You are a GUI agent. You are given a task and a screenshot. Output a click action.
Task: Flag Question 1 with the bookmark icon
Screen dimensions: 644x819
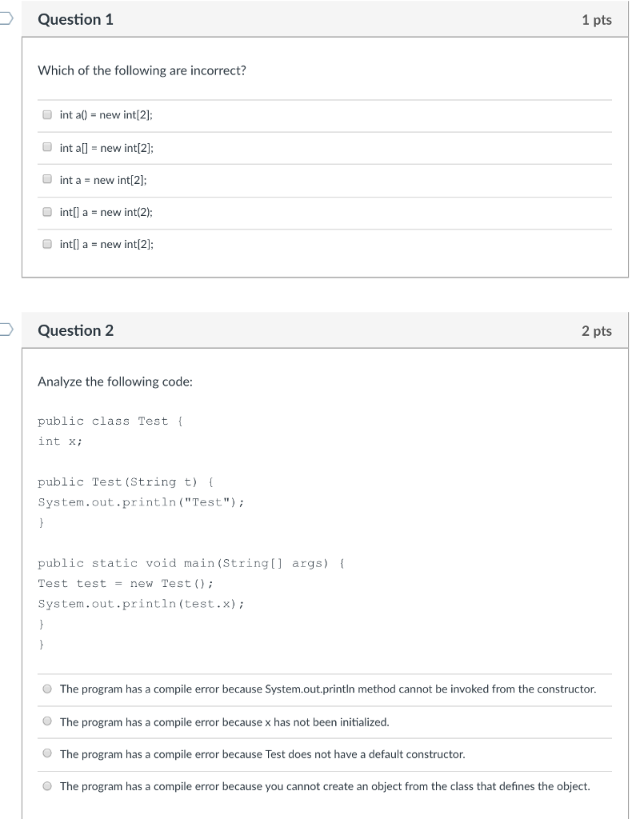click(4, 19)
